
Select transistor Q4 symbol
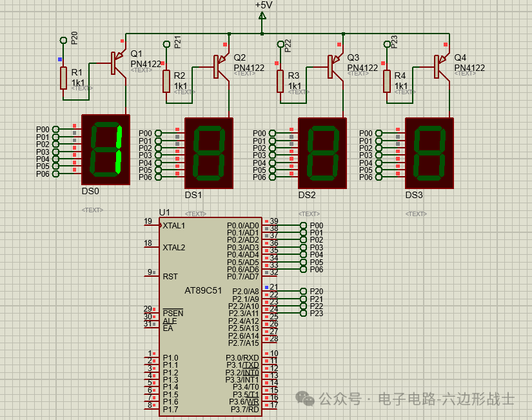(x=442, y=66)
